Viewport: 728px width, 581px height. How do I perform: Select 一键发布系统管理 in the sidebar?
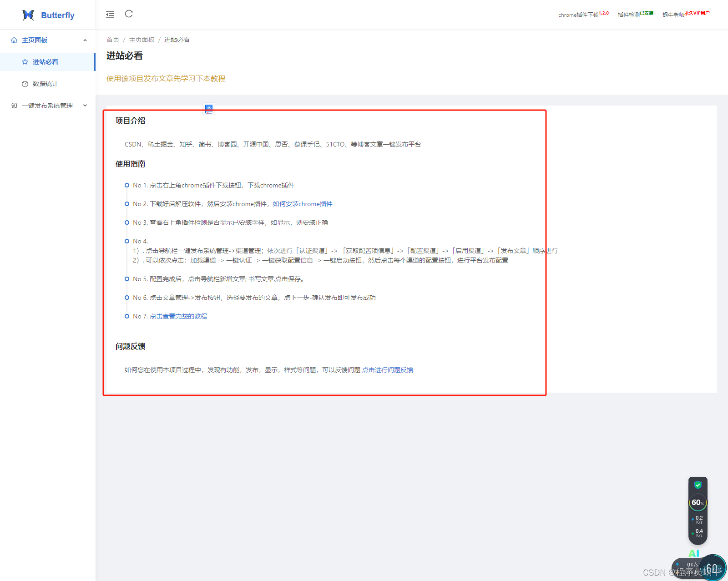point(47,106)
